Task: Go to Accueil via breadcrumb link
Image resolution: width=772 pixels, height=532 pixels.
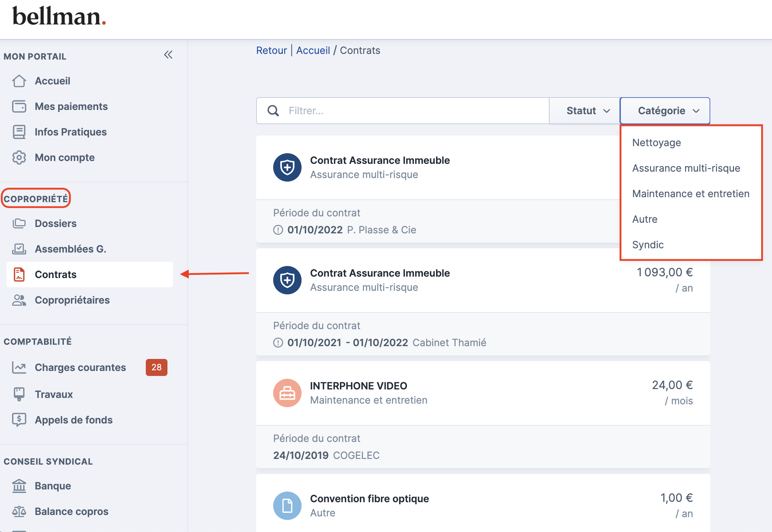Action: point(313,50)
